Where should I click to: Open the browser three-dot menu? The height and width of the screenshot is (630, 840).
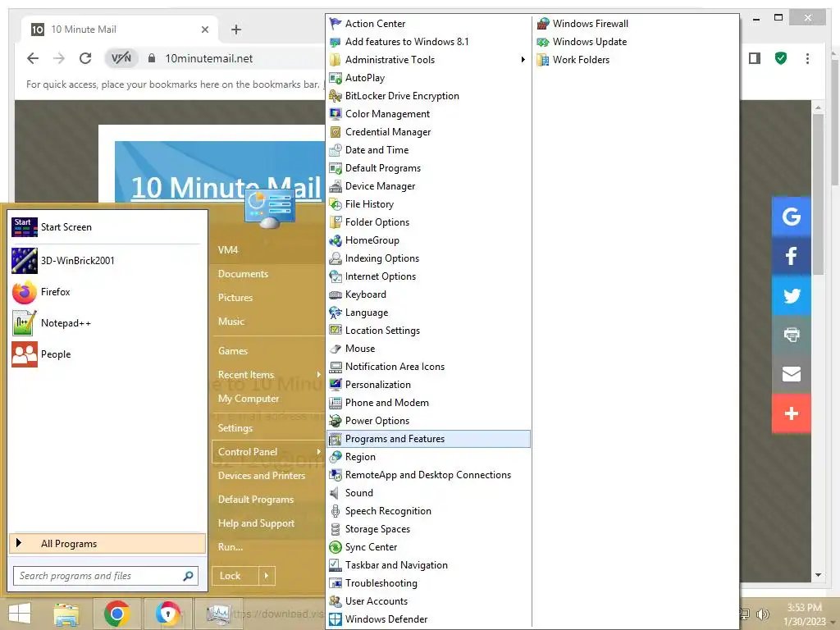[x=807, y=58]
